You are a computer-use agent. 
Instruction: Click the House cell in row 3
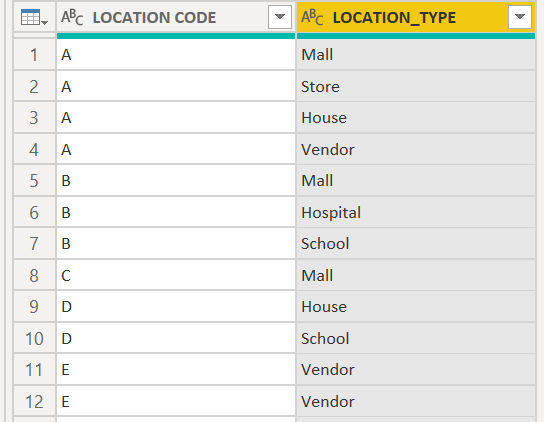[x=416, y=118]
